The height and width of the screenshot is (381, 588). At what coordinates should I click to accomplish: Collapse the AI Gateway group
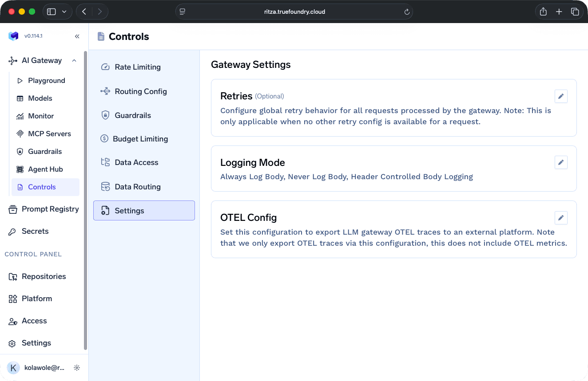click(74, 60)
